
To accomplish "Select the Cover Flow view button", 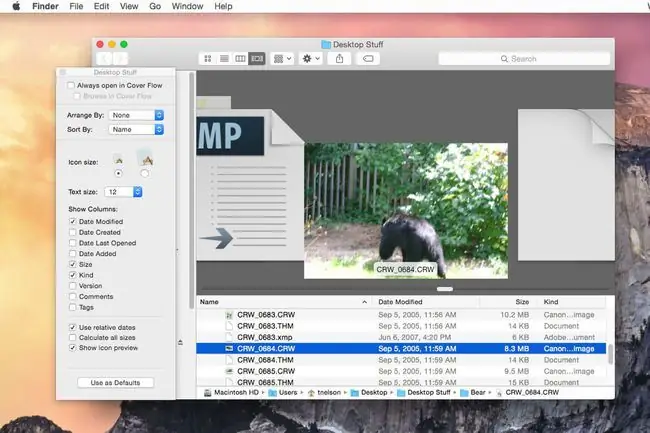I will click(x=257, y=59).
